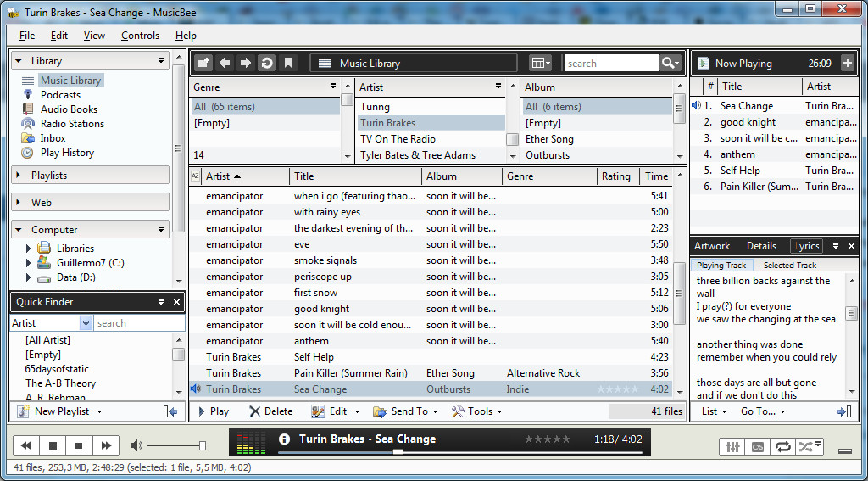Expand the Libraries tree node
The height and width of the screenshot is (481, 868).
point(29,249)
